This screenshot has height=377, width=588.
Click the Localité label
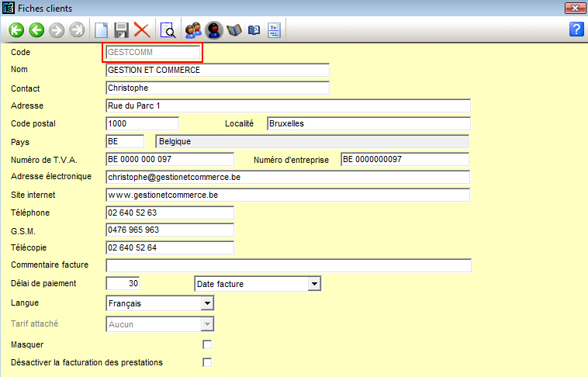tap(239, 123)
